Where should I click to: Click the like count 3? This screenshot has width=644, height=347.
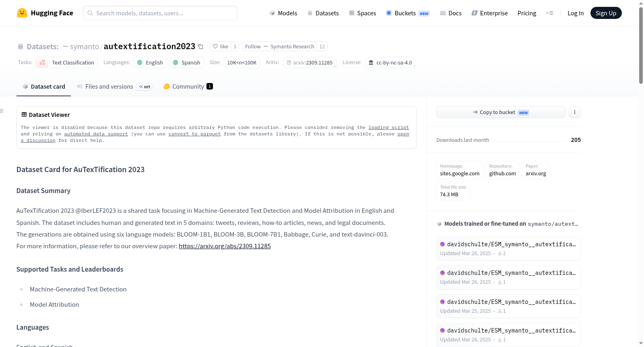click(x=235, y=46)
